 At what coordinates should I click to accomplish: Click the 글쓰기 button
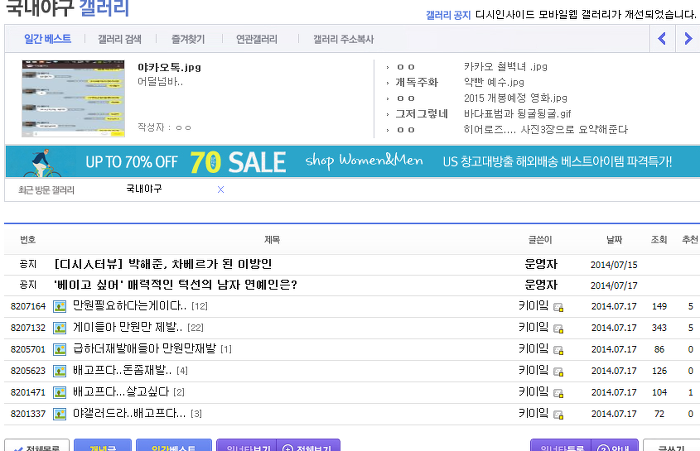tap(671, 445)
